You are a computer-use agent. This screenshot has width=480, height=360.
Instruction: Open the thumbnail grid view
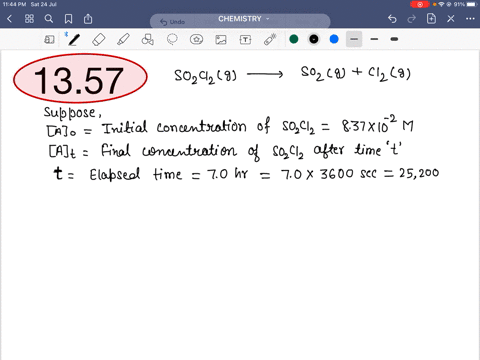click(29, 19)
